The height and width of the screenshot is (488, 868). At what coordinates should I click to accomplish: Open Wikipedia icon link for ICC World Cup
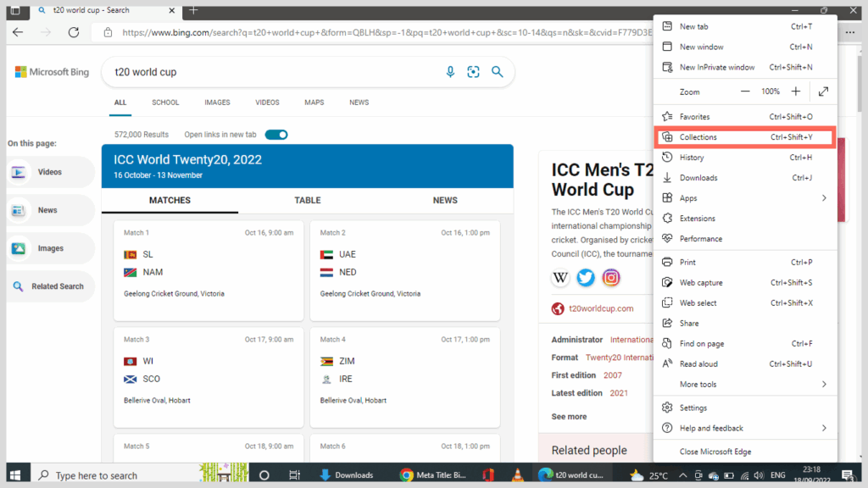[x=560, y=278]
